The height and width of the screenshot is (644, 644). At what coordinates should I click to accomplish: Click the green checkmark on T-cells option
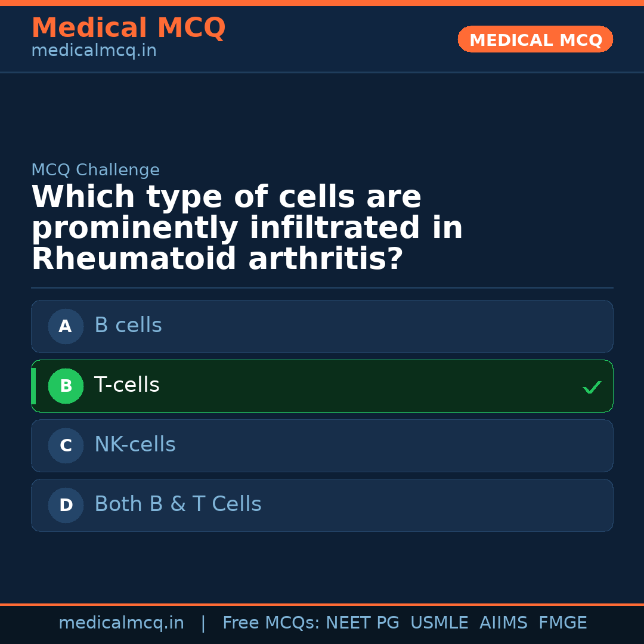coord(592,388)
